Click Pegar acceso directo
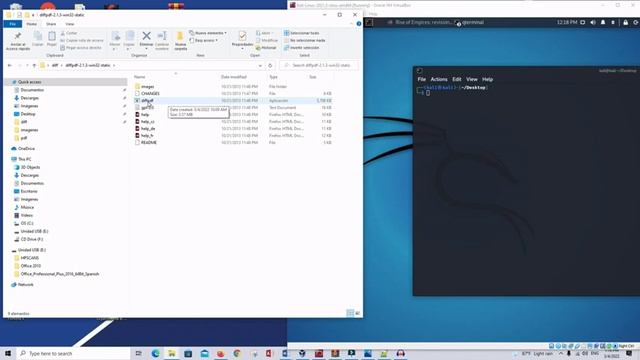This screenshot has width=640, height=360. [81, 48]
